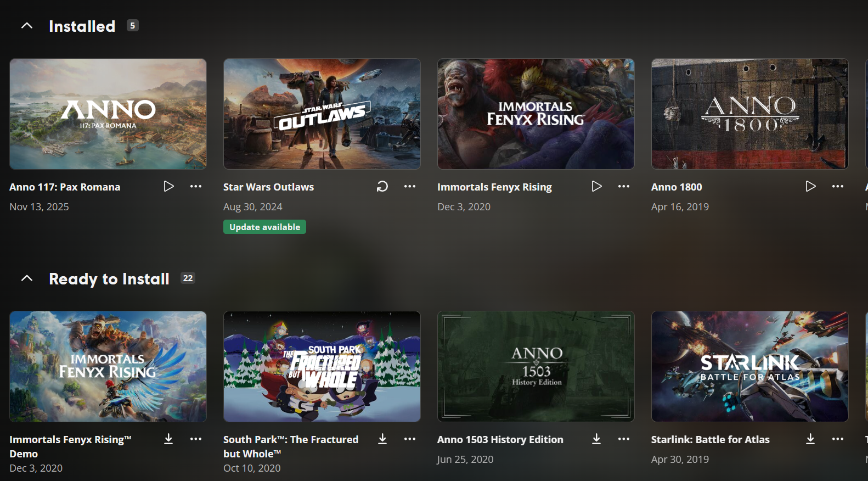Open more options for Anno 117: Pax Romana
Screen dimensions: 868x481
196,187
